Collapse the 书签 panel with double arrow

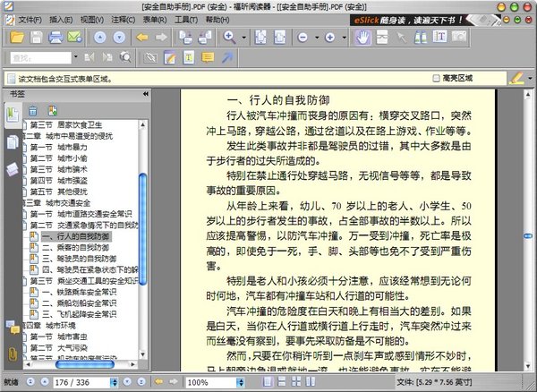[146, 94]
